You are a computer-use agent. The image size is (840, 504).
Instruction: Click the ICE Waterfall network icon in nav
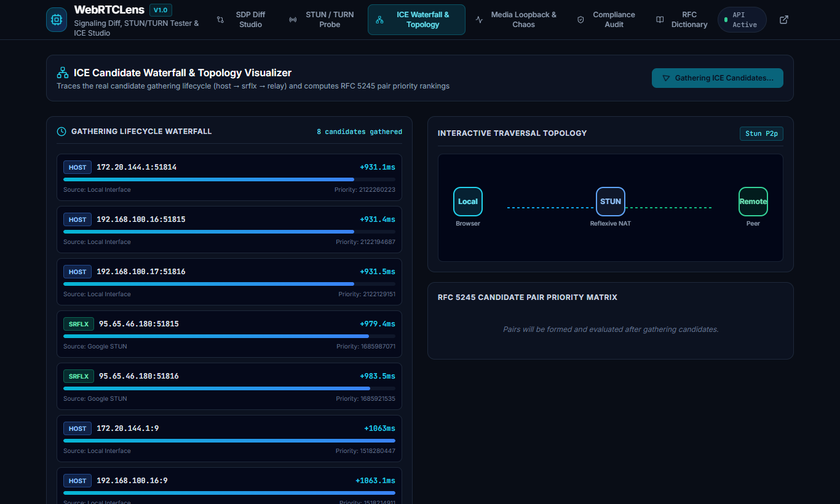pyautogui.click(x=379, y=20)
